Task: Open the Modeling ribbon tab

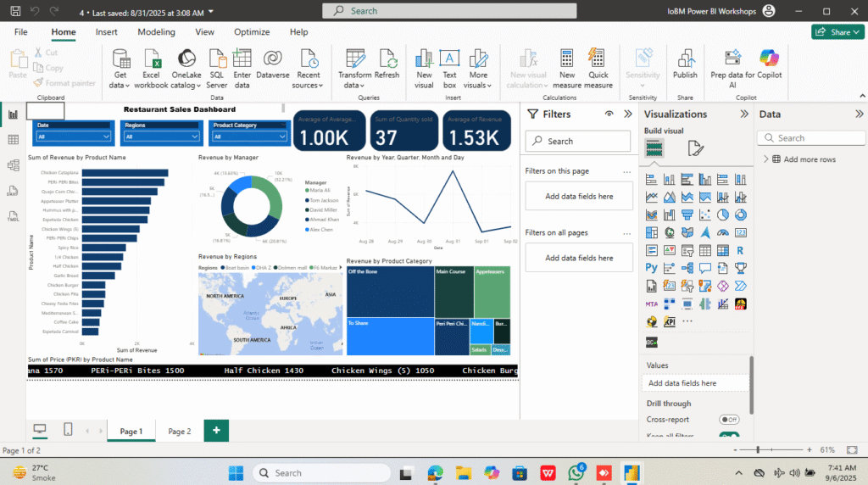Action: tap(156, 32)
